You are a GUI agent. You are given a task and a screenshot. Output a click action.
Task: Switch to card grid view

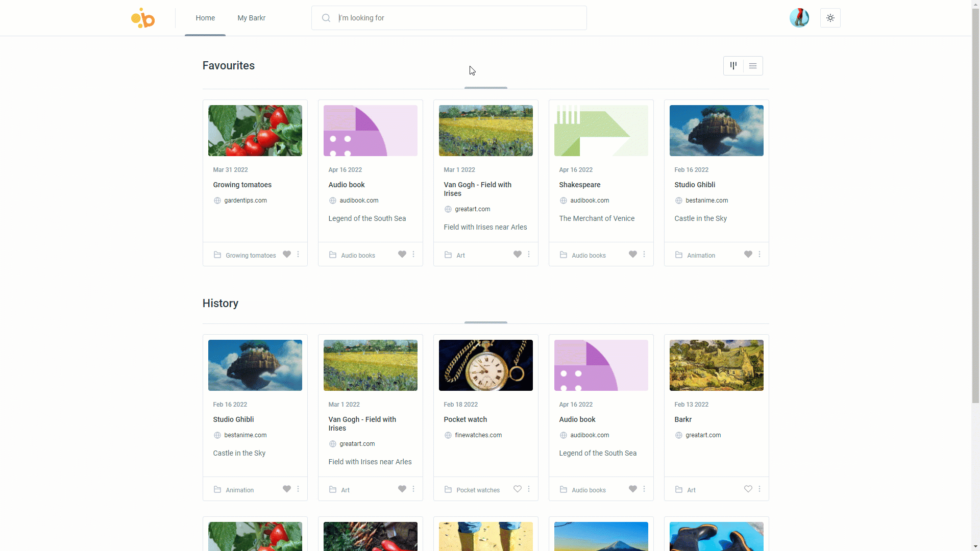(733, 66)
